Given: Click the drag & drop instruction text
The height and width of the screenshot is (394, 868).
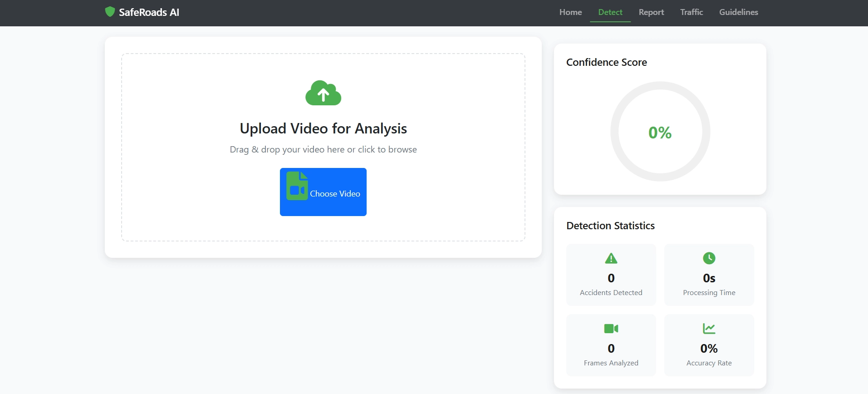Looking at the screenshot, I should (x=323, y=149).
